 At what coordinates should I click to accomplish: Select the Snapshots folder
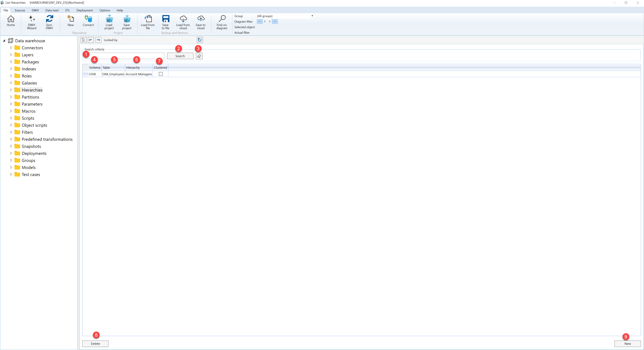coord(31,146)
